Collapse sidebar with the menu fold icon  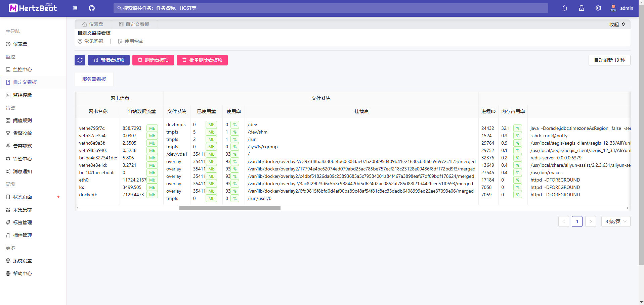(75, 8)
